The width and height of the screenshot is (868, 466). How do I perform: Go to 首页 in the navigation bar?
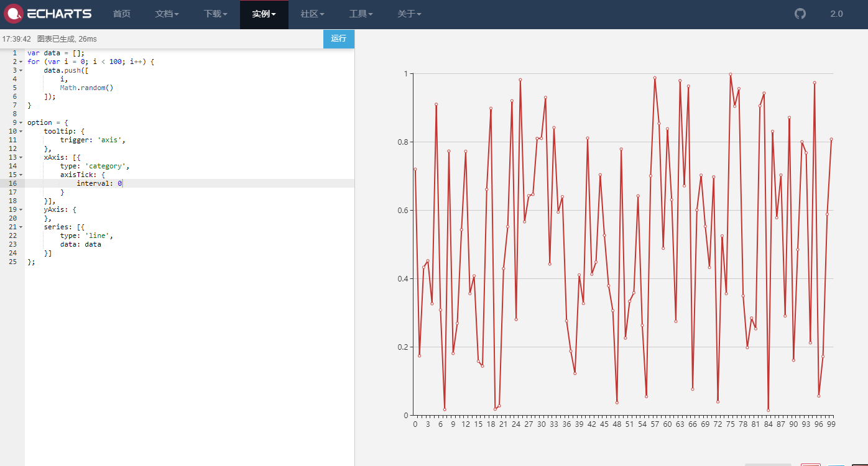coord(122,14)
